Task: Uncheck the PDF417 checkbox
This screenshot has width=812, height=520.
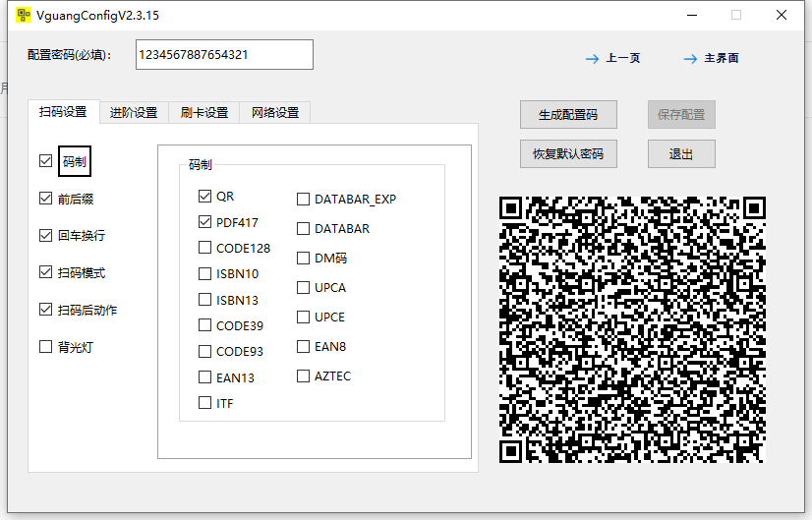Action: tap(205, 222)
